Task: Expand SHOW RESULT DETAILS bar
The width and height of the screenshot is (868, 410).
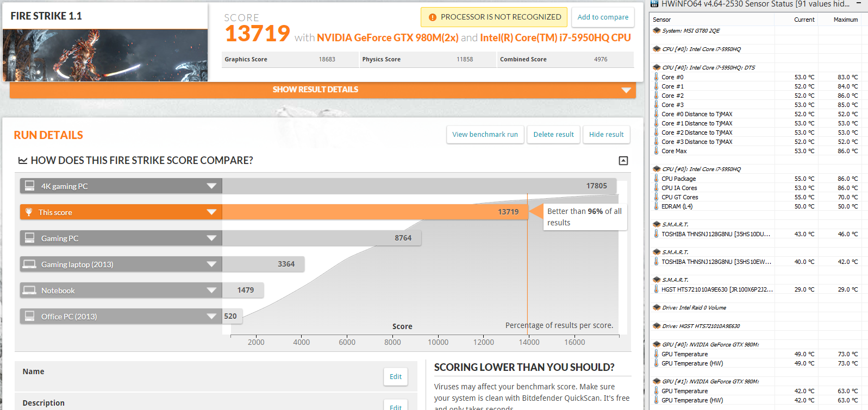Action: click(x=322, y=90)
